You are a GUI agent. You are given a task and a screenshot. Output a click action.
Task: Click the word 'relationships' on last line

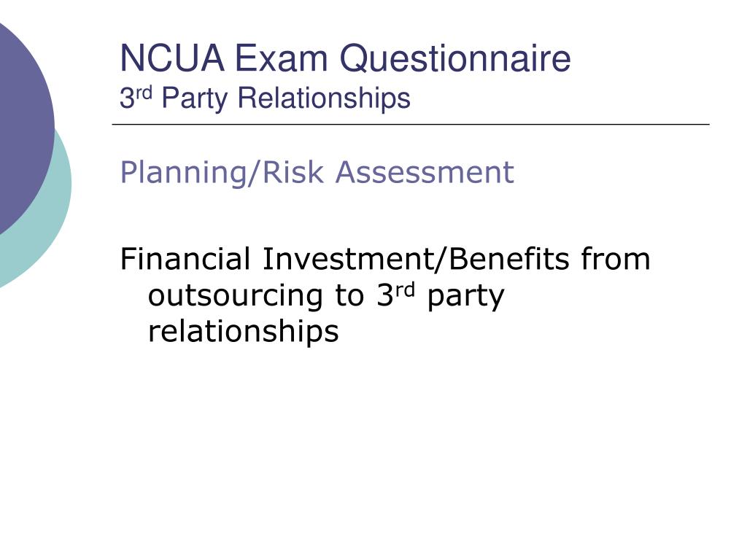tap(244, 332)
